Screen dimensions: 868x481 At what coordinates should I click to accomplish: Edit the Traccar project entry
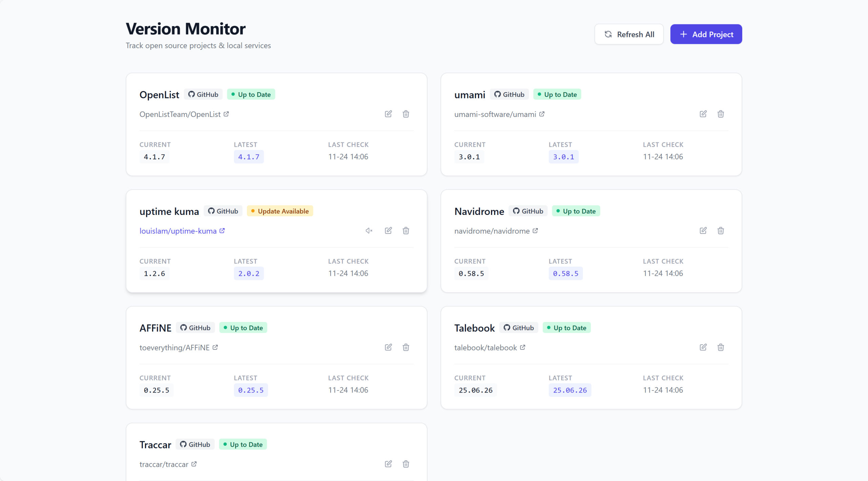(388, 464)
